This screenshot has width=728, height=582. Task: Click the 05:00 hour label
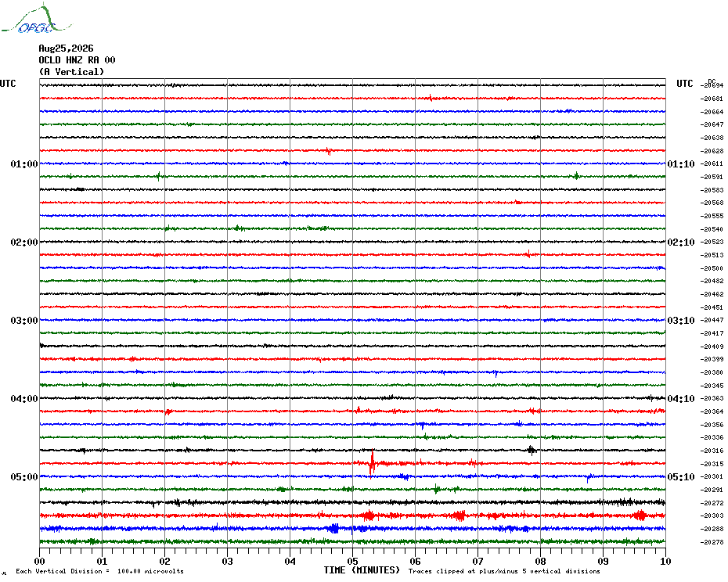24,477
